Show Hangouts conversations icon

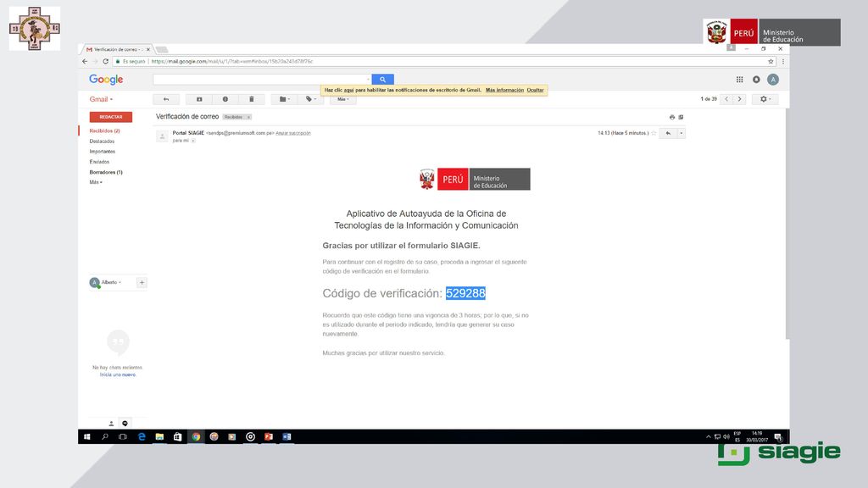click(125, 424)
